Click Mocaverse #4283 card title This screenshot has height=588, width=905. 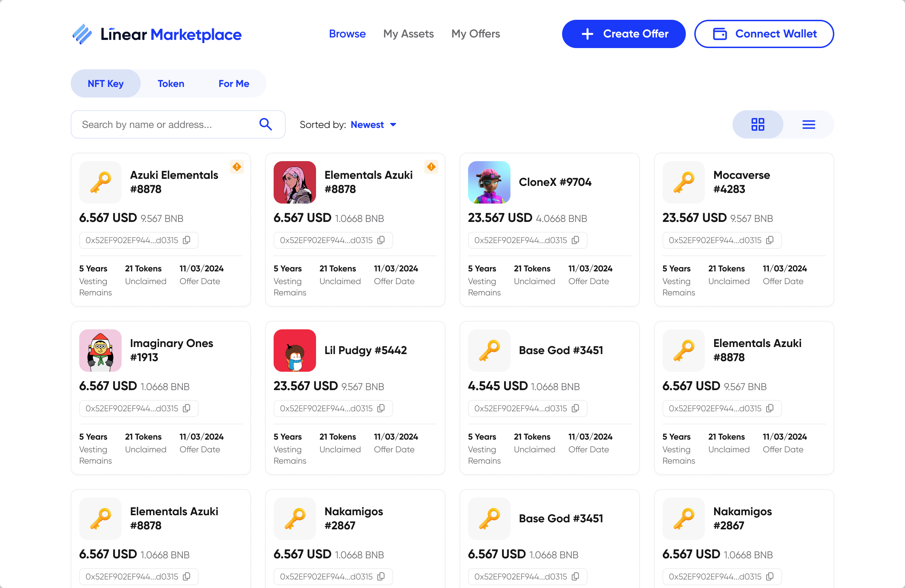(741, 182)
